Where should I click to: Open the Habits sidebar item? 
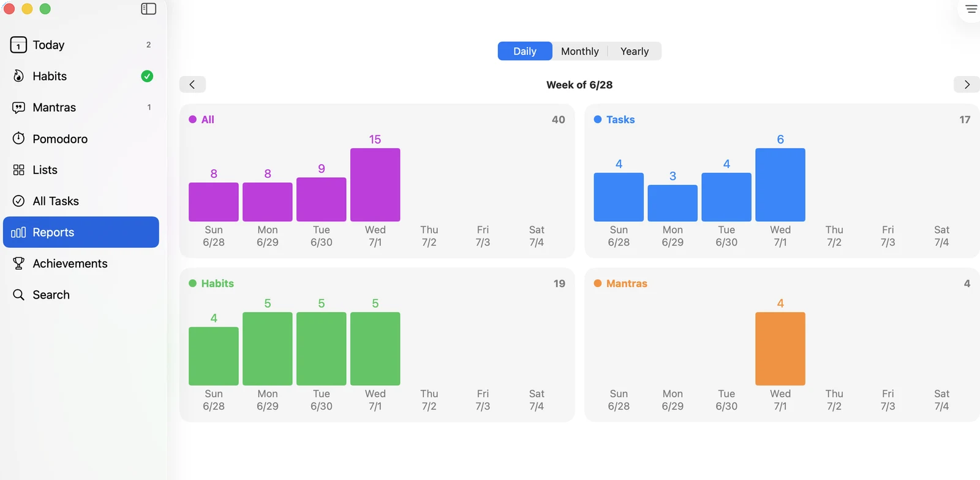point(81,76)
